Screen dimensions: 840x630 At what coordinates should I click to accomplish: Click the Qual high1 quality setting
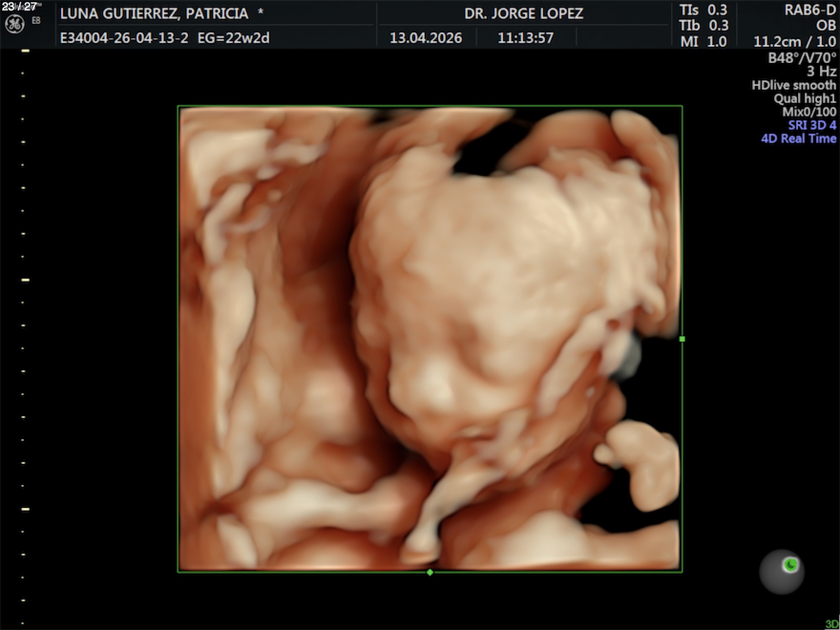[805, 99]
